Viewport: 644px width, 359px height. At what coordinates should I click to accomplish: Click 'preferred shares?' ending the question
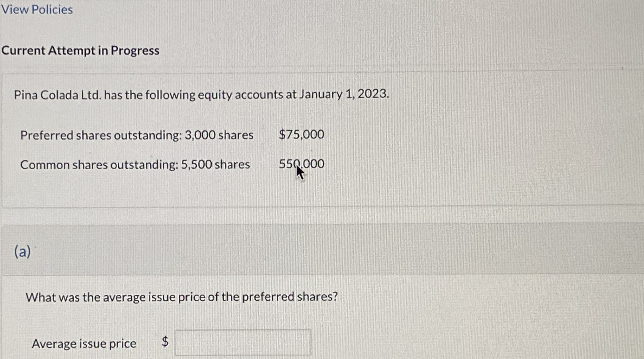click(290, 297)
